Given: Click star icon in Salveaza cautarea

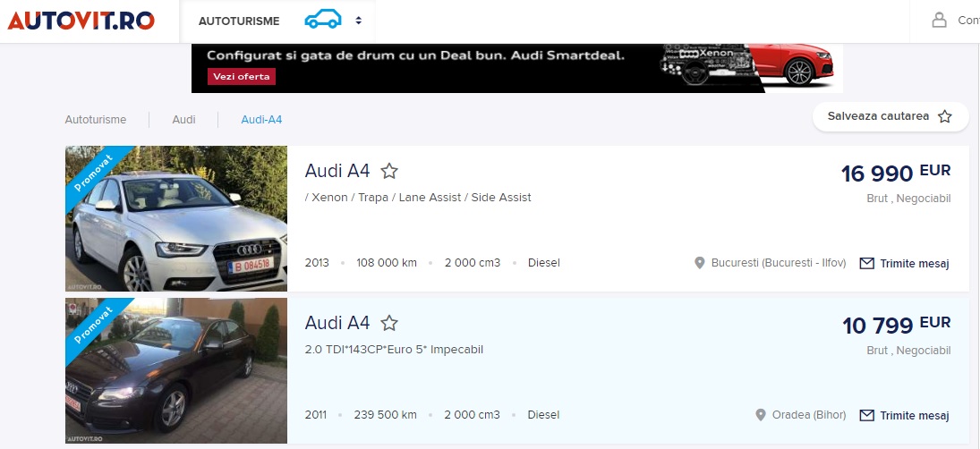Looking at the screenshot, I should 945,116.
